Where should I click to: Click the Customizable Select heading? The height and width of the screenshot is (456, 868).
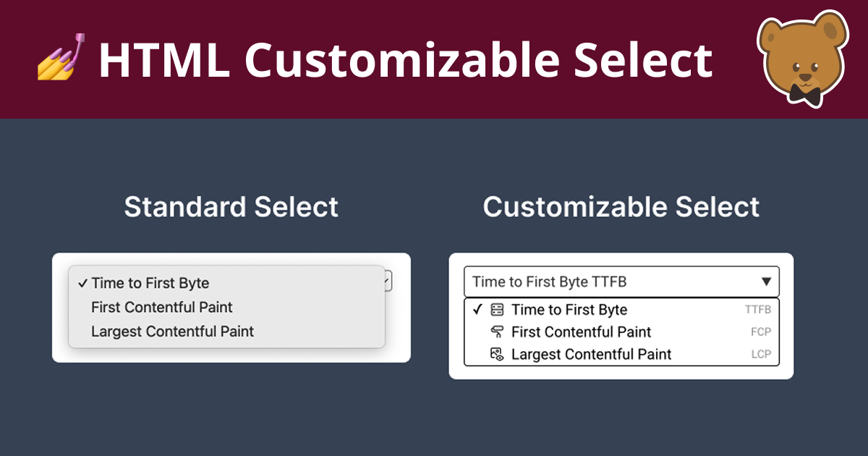(621, 208)
